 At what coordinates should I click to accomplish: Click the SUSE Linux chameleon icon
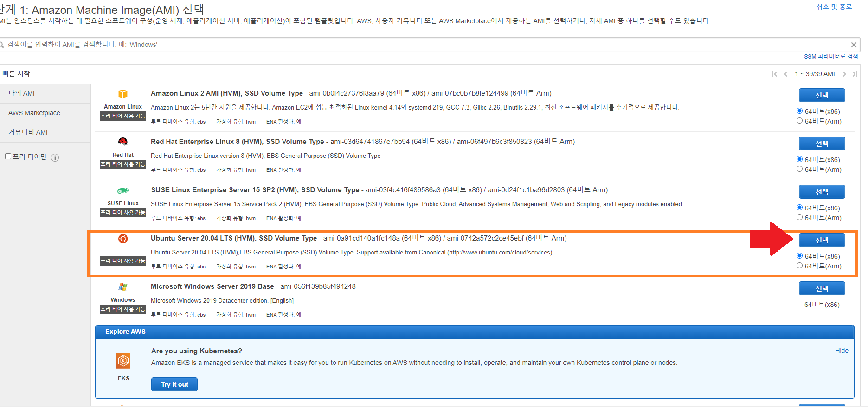(123, 190)
